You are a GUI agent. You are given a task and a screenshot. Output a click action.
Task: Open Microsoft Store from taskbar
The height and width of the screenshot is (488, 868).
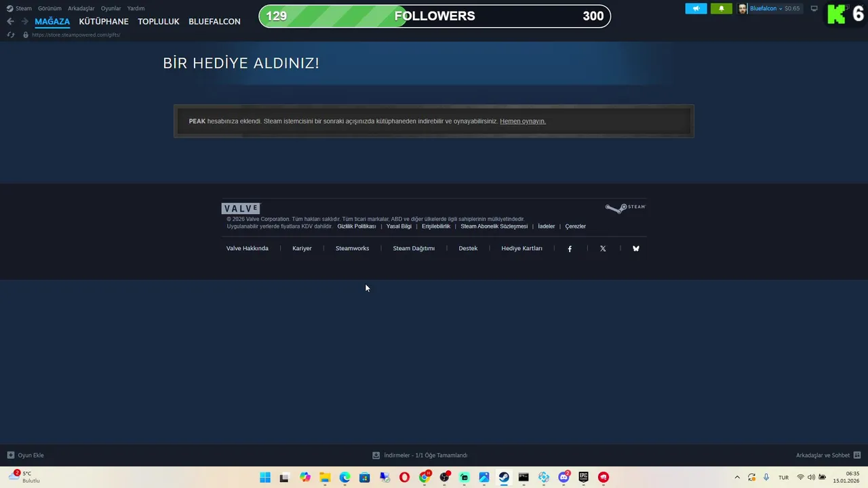click(x=365, y=477)
